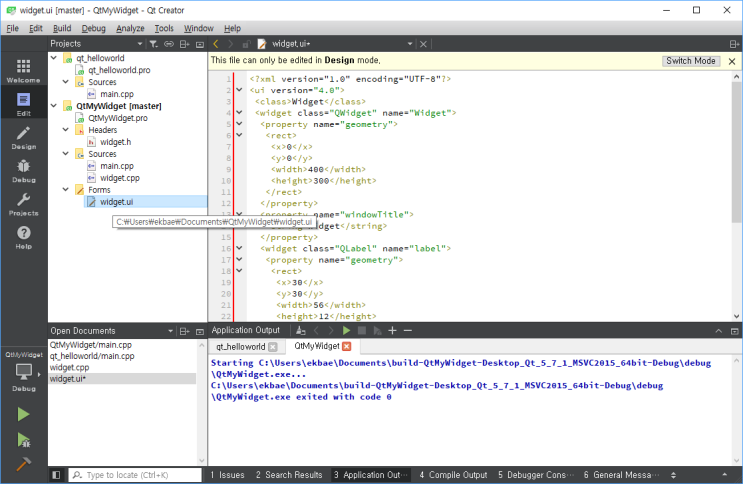This screenshot has height=484, width=743.
Task: Open the 4 Compile Output pane
Action: tap(453, 475)
